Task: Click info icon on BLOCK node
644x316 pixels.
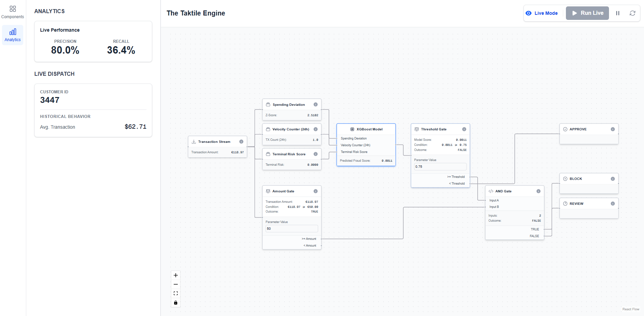Action: click(613, 179)
